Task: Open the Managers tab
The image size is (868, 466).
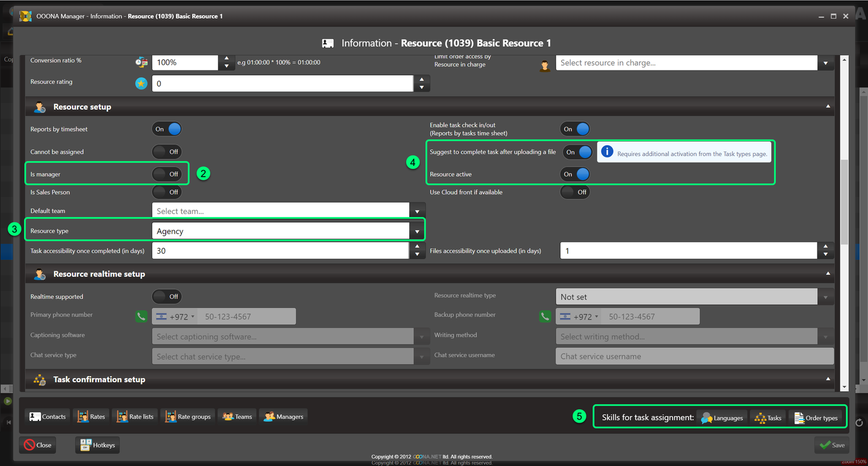Action: tap(283, 417)
